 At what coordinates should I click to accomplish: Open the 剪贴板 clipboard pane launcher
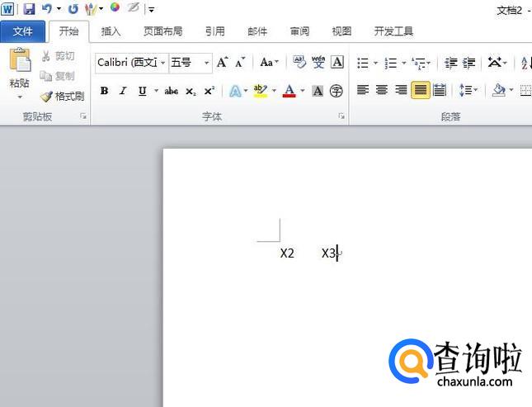(x=83, y=116)
